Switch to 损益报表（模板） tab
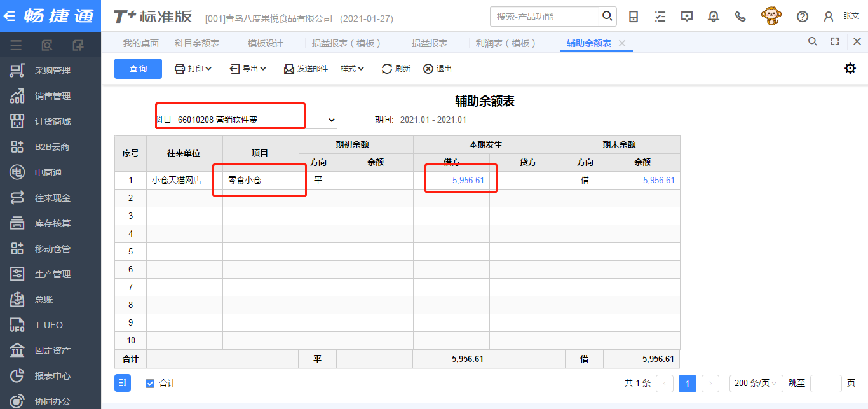This screenshot has width=868, height=409. [x=347, y=43]
